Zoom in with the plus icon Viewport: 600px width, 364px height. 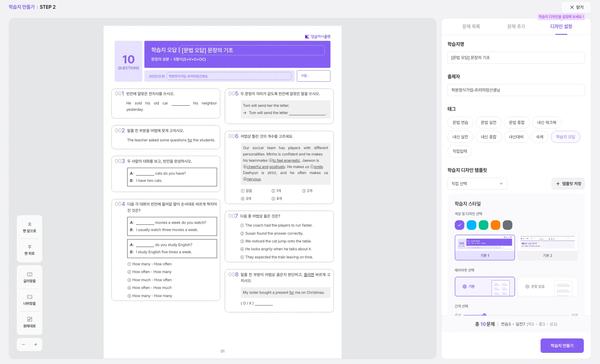point(36,344)
